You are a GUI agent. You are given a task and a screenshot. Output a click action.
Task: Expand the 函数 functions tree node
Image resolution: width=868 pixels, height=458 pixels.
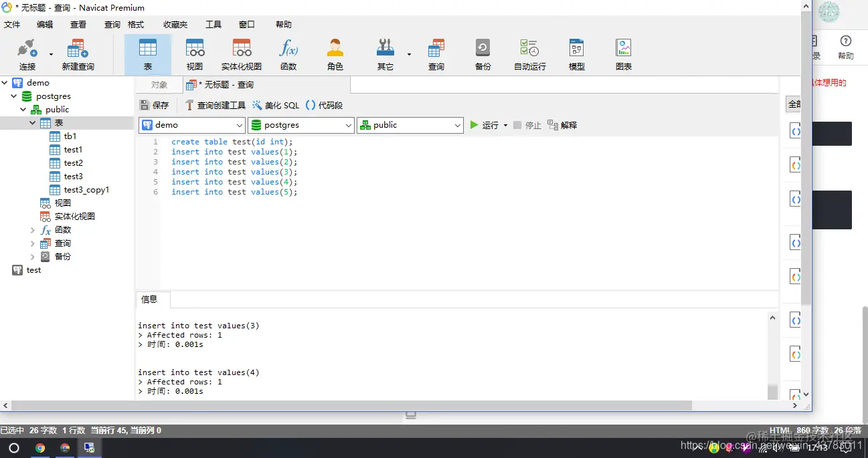33,230
